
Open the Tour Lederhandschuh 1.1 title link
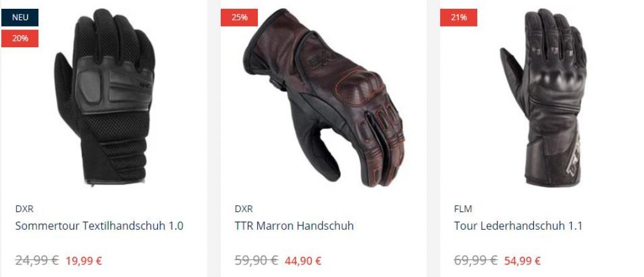pos(518,225)
